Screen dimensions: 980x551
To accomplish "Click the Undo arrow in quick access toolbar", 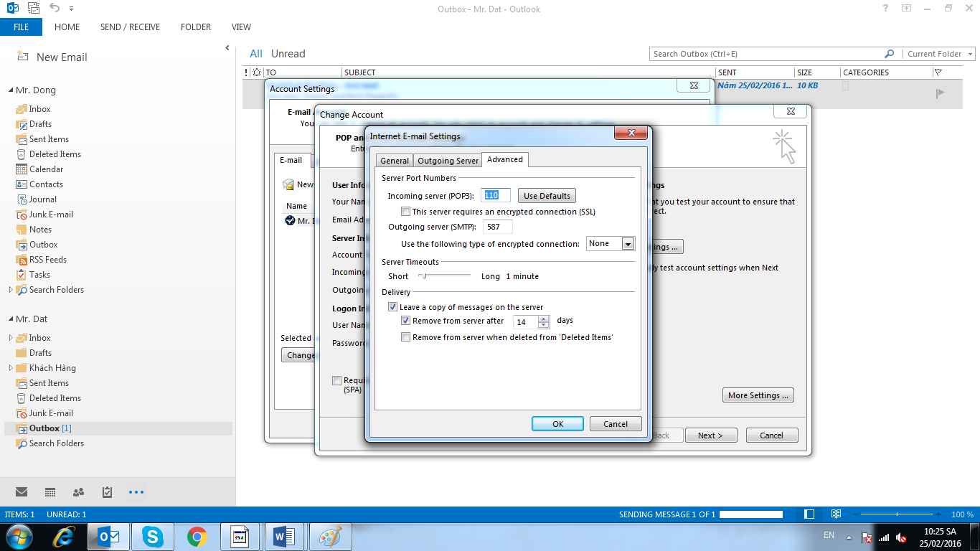I will [x=55, y=9].
